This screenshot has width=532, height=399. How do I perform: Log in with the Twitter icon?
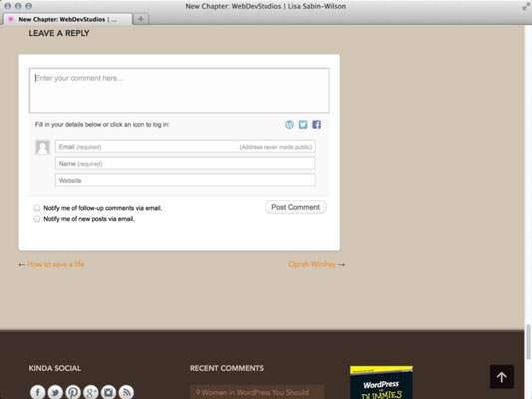pyautogui.click(x=303, y=125)
